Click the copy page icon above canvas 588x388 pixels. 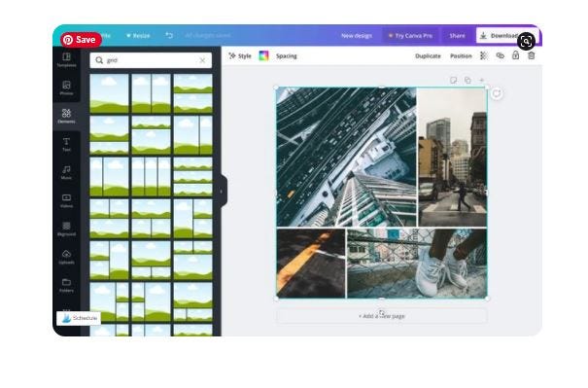click(467, 80)
